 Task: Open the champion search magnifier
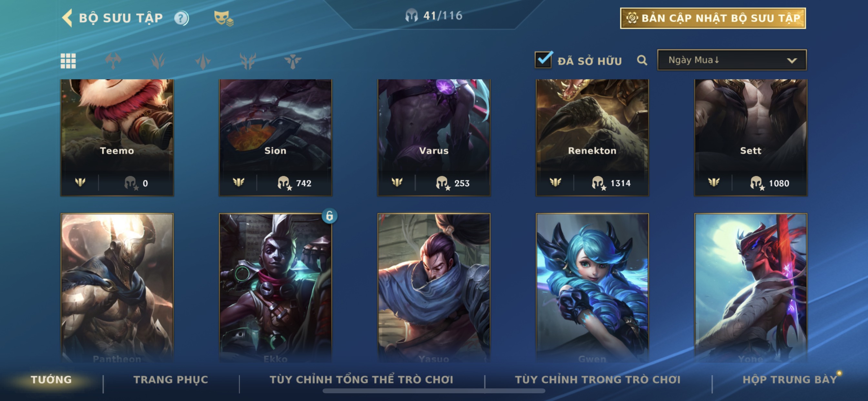[x=642, y=60]
